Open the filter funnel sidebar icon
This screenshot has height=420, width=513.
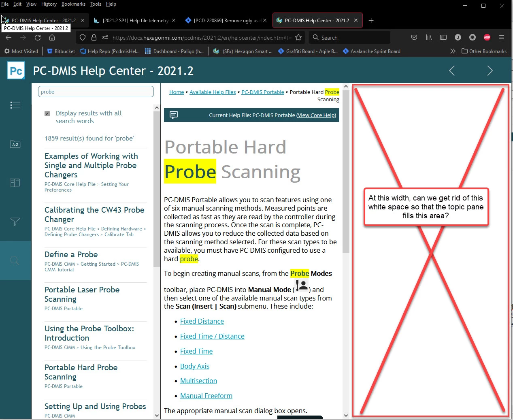coord(15,222)
